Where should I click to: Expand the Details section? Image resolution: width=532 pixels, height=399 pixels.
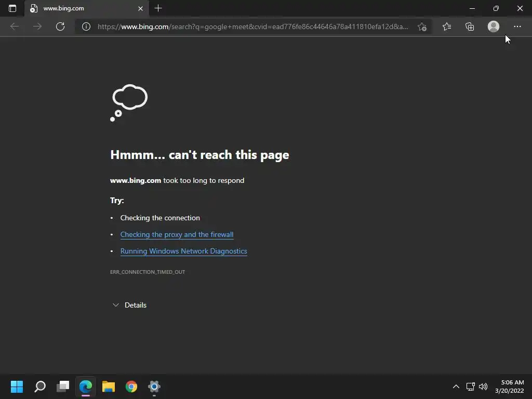point(129,305)
